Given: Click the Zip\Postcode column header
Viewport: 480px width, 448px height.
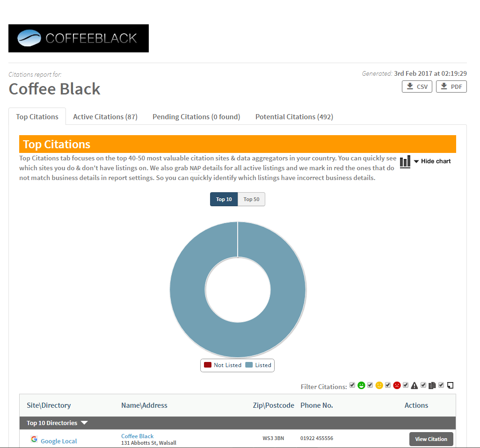Looking at the screenshot, I should tap(273, 405).
